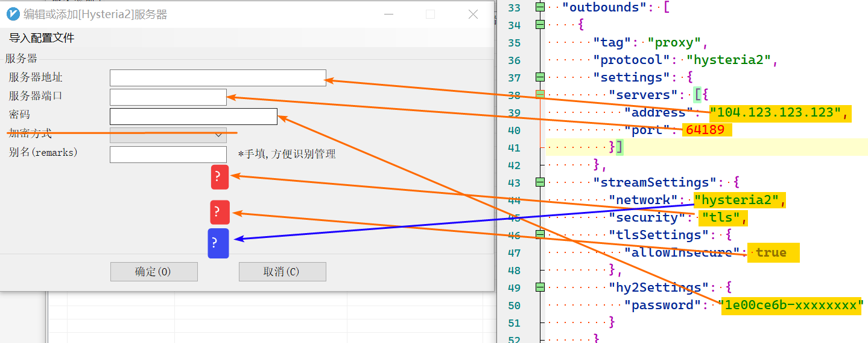Close the Hysteria2 server dialog

(x=474, y=14)
